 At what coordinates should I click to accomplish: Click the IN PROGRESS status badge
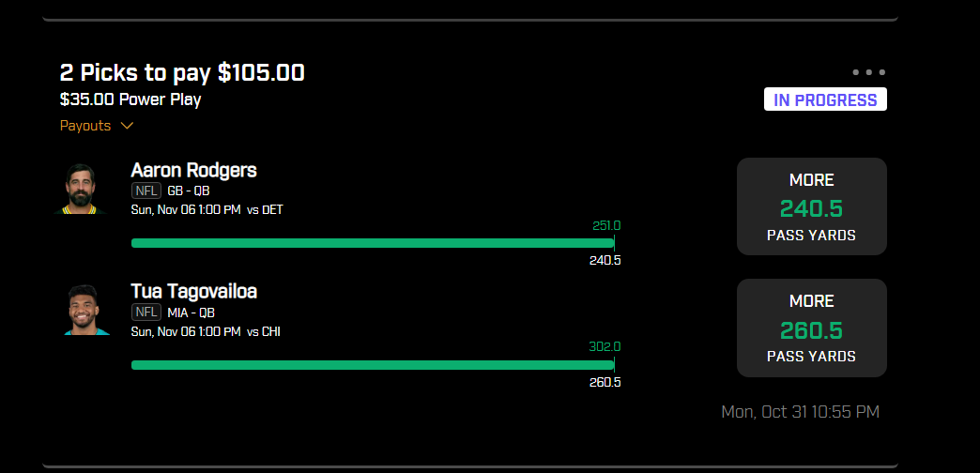point(825,99)
